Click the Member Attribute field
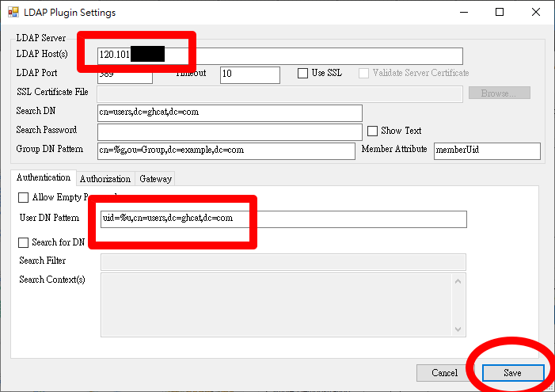The image size is (555, 392). (x=487, y=151)
